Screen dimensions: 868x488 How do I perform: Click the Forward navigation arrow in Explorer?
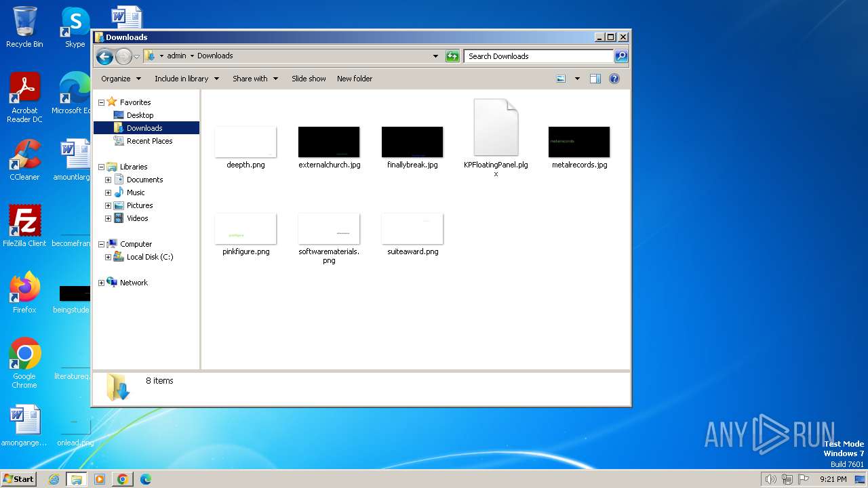123,56
